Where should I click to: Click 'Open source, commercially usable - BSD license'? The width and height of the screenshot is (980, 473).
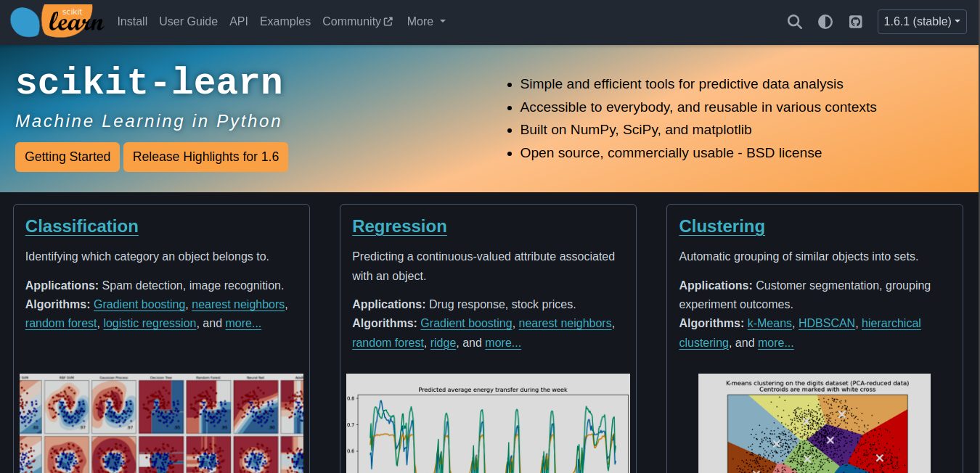point(671,153)
